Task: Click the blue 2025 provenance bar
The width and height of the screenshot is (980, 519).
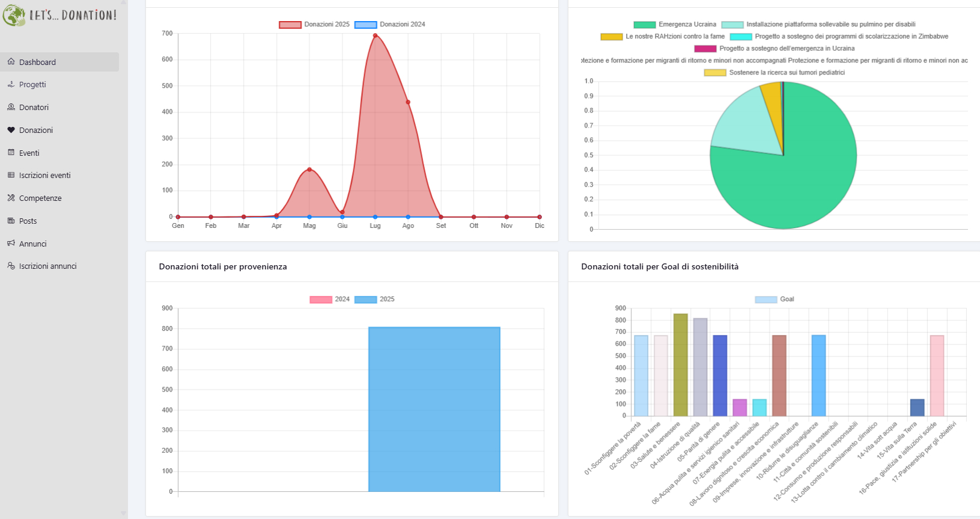Action: coord(434,409)
